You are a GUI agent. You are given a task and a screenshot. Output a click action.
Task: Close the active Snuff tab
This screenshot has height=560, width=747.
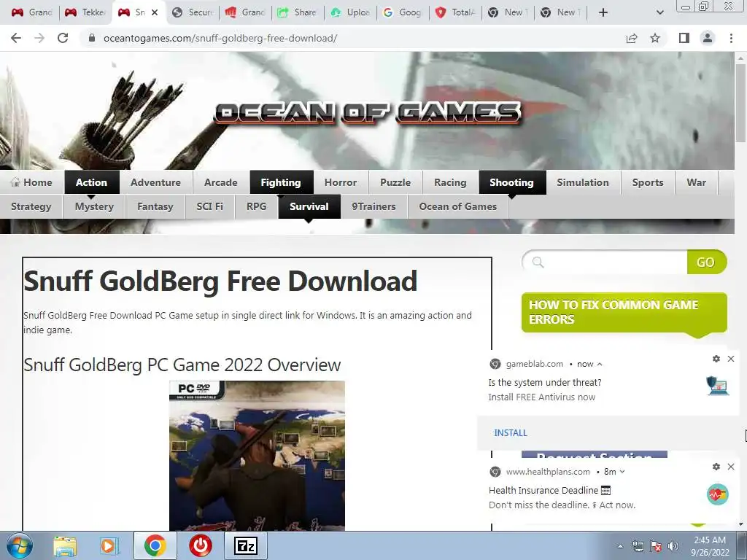click(155, 12)
